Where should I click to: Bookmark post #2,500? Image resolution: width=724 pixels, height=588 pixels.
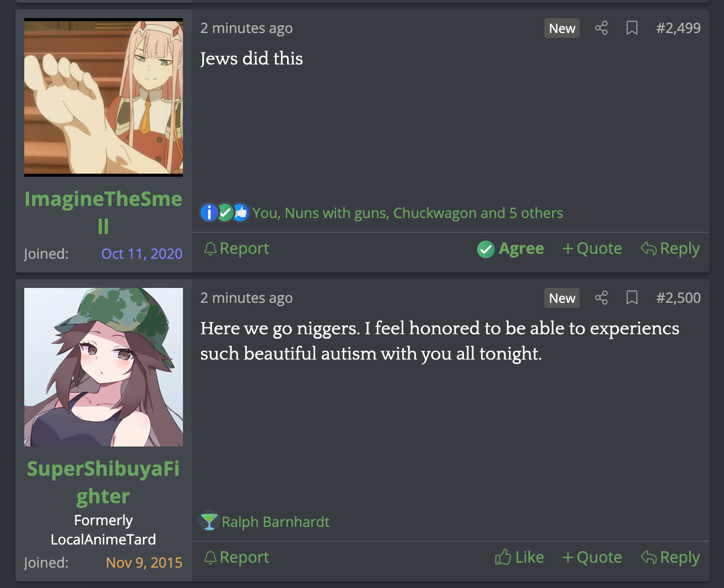point(632,298)
